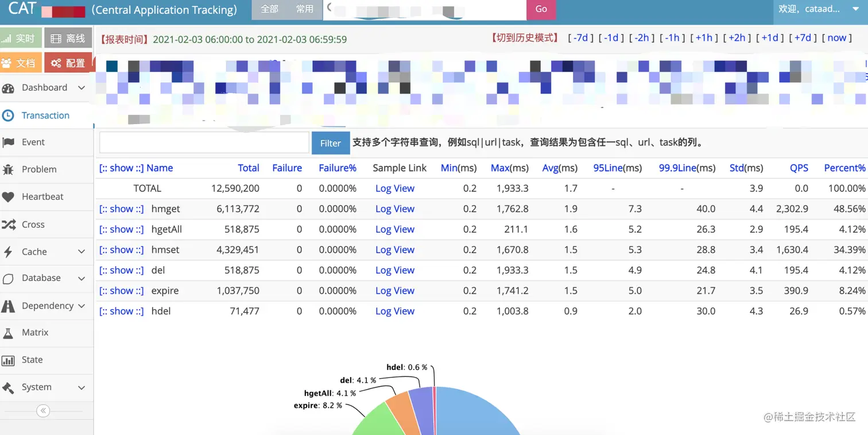Click the filter text input field
The image size is (868, 435).
pyautogui.click(x=204, y=143)
